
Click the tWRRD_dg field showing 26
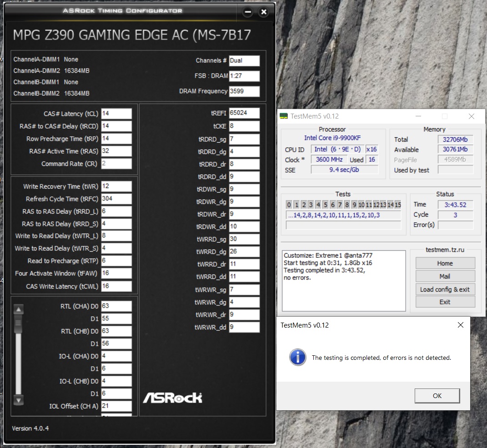point(245,251)
